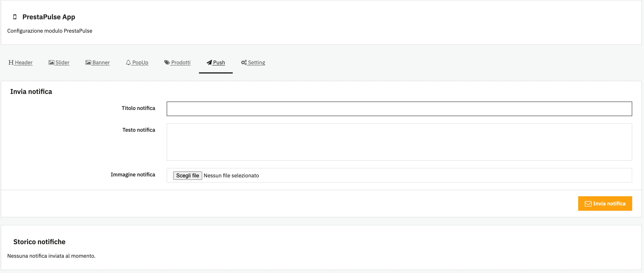Click Scegli file to upload an image
The image size is (644, 273).
click(x=187, y=175)
